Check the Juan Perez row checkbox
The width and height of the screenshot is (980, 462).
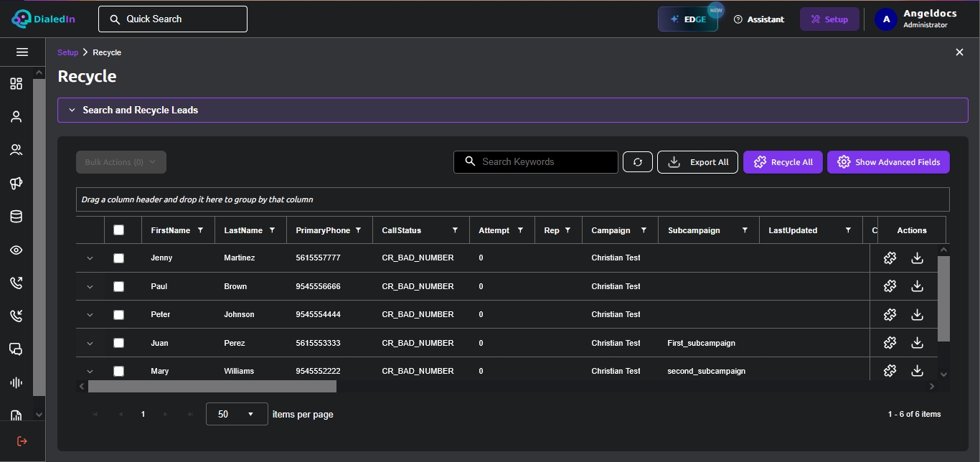click(x=119, y=343)
